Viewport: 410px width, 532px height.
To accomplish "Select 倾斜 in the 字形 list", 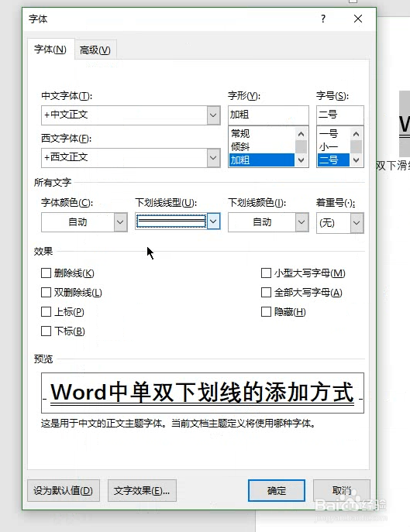I will tap(262, 146).
